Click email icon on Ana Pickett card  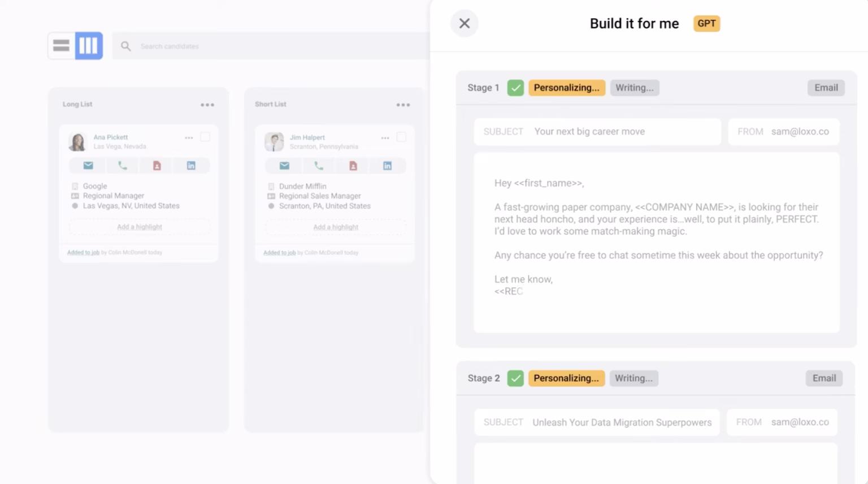[x=88, y=166]
